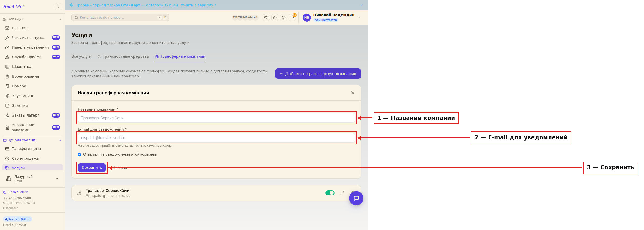Select Услуги in the sidebar
Screen dimensions: 644x230
[x=32, y=167]
